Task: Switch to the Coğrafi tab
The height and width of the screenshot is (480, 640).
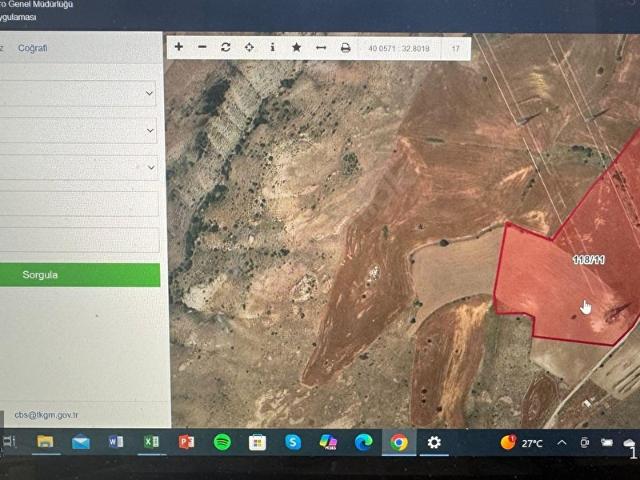Action: [32, 48]
